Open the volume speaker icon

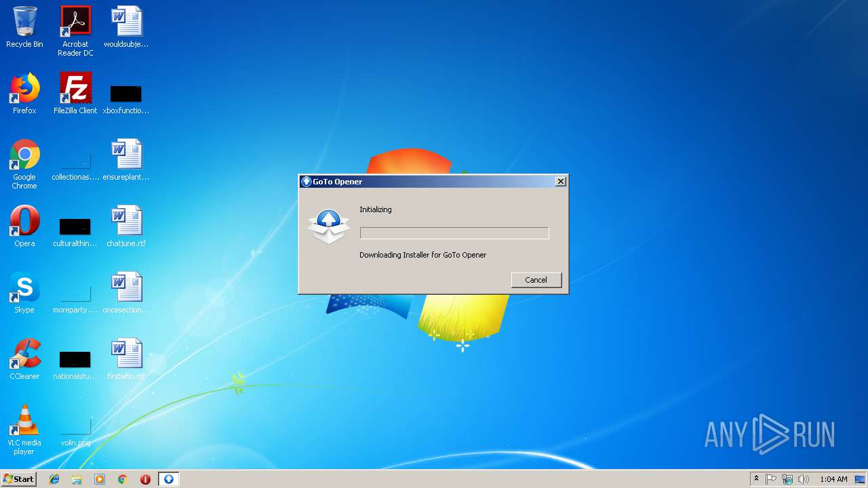click(804, 479)
